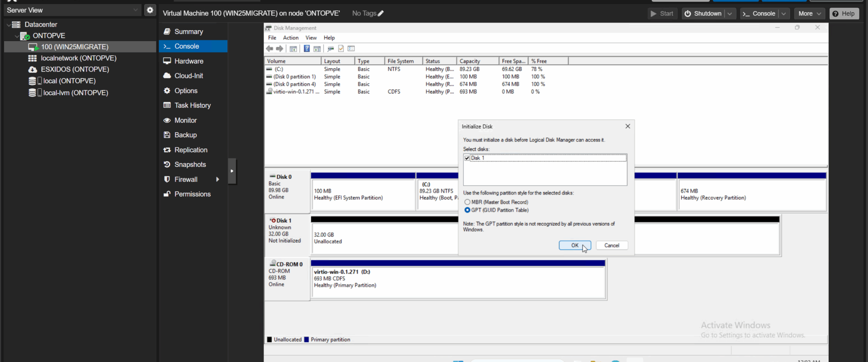Click the checkmark page icon in the toolbar
The image size is (868, 362).
[341, 48]
